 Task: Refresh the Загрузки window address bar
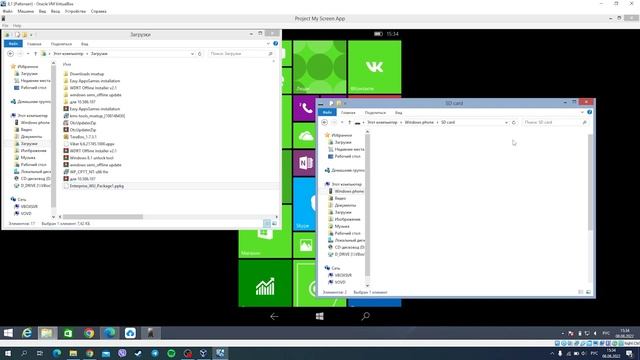(x=200, y=54)
